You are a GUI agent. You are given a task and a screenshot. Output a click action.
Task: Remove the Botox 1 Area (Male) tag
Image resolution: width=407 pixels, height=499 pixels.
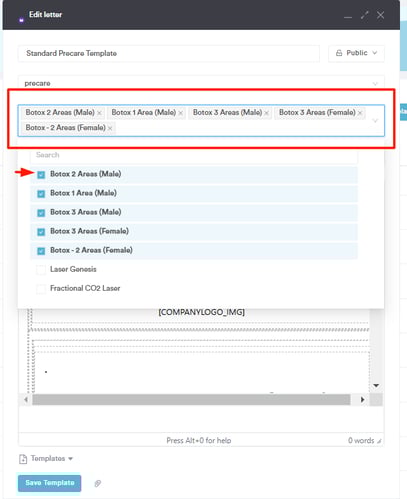click(x=181, y=113)
